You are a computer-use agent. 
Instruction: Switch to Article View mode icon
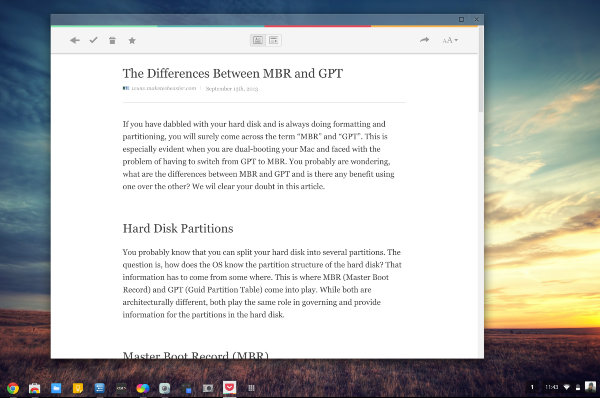click(258, 40)
